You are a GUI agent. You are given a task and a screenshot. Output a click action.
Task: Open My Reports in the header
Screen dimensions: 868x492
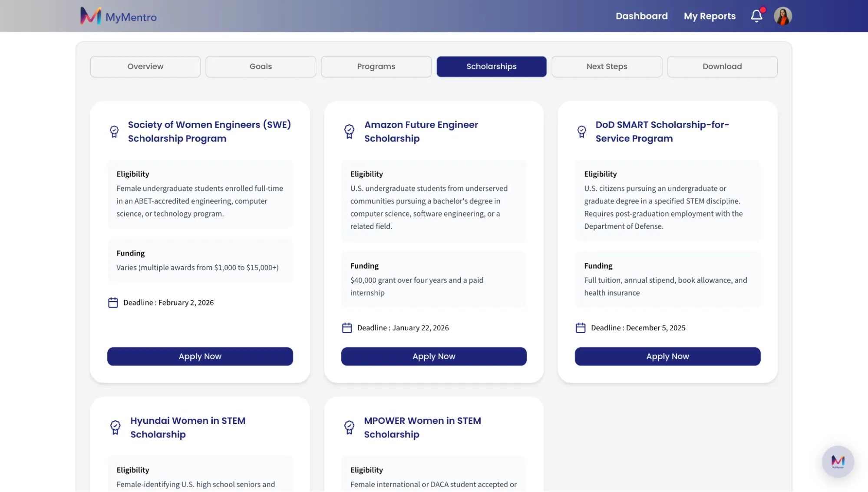(710, 16)
